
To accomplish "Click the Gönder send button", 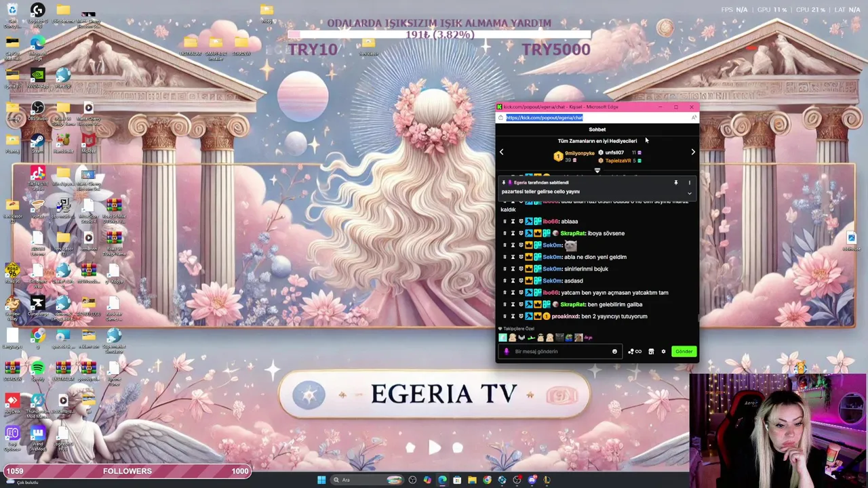I will 684,351.
